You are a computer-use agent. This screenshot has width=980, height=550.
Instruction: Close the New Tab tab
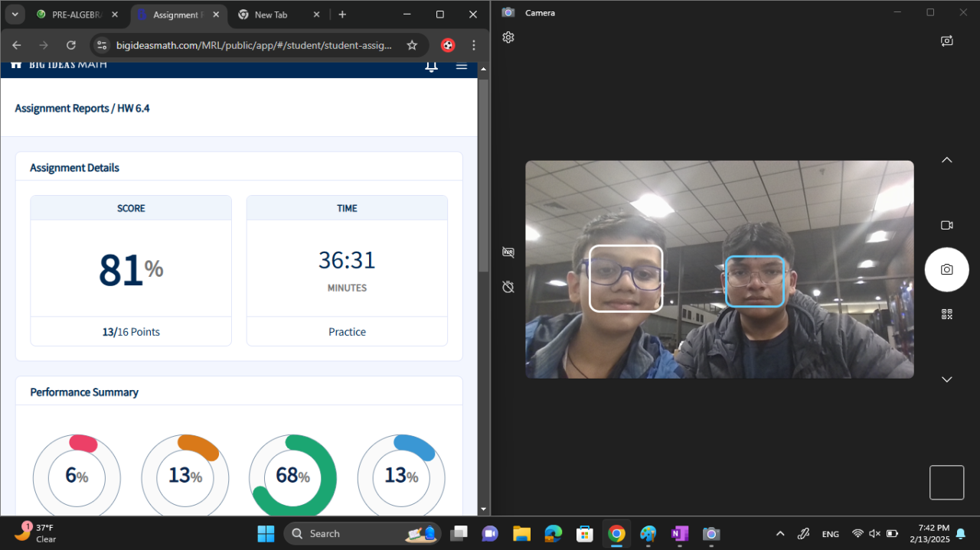coord(318,15)
